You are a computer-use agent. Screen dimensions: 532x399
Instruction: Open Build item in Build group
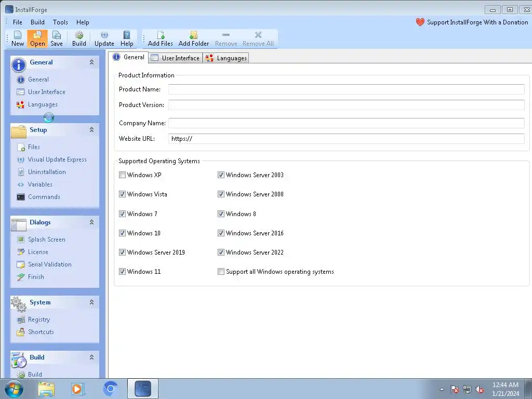30,374
